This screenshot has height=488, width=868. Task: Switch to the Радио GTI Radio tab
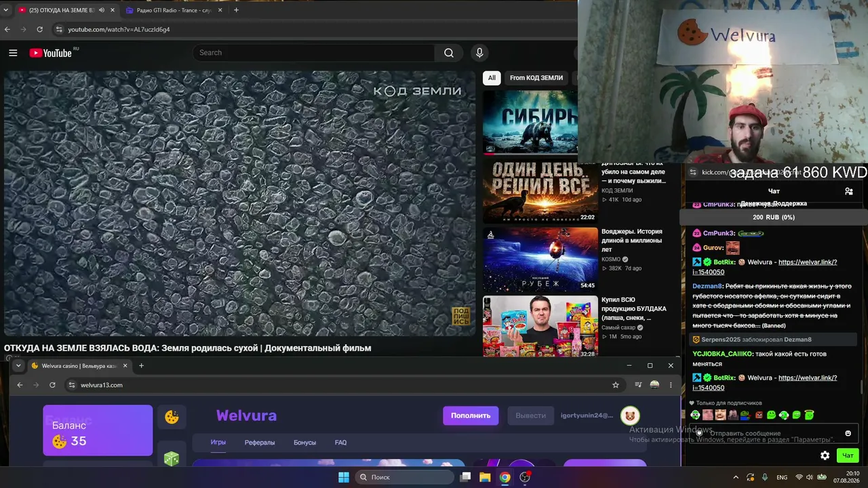pos(175,10)
